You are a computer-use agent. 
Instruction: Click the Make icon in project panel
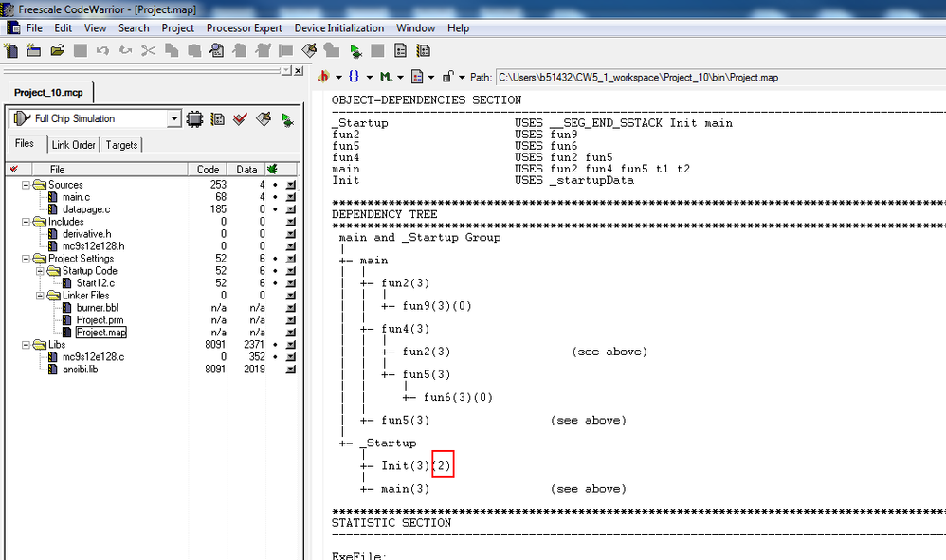(x=264, y=118)
